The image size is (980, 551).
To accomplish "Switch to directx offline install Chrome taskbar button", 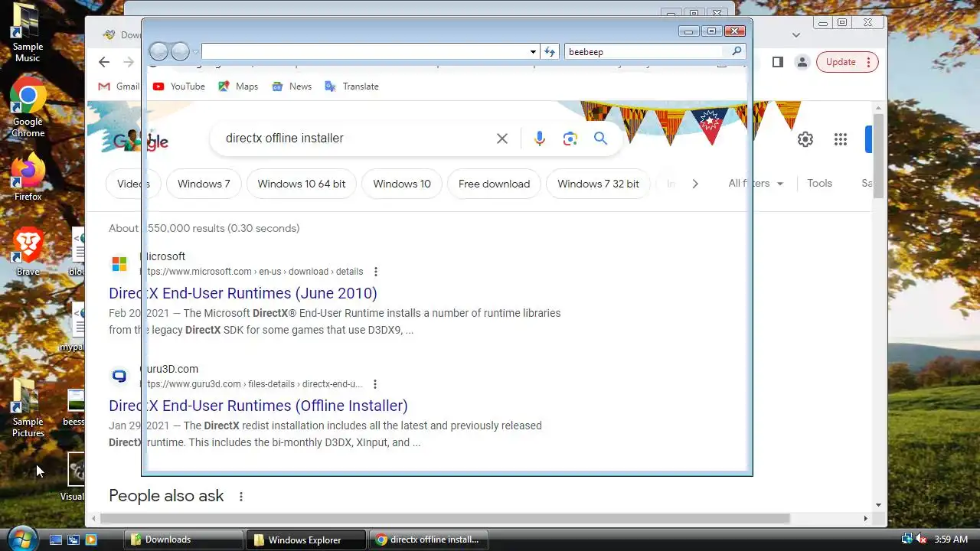I will [x=428, y=540].
